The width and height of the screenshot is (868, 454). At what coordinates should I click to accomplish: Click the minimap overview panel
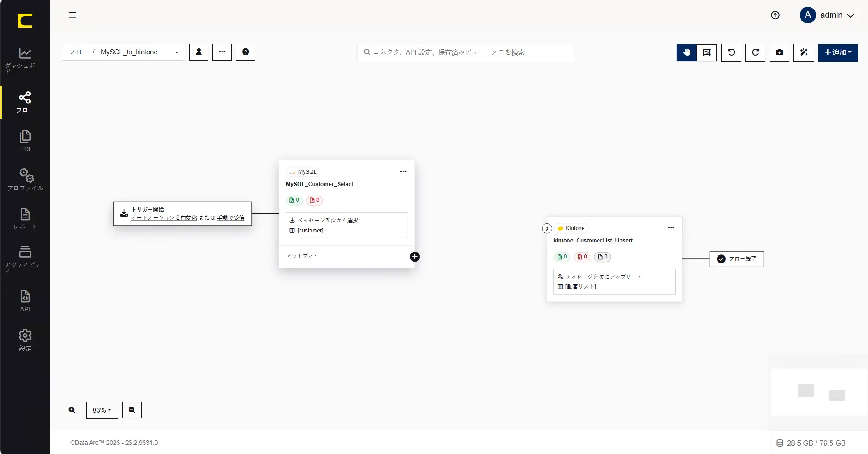[819, 392]
